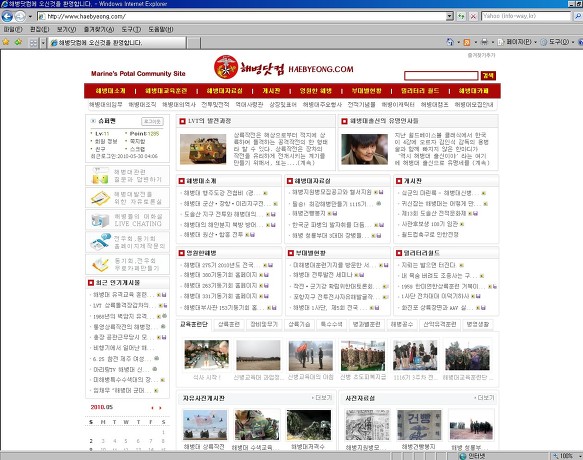Open the 보기(V) menu
This screenshot has width=583, height=460.
(x=66, y=29)
